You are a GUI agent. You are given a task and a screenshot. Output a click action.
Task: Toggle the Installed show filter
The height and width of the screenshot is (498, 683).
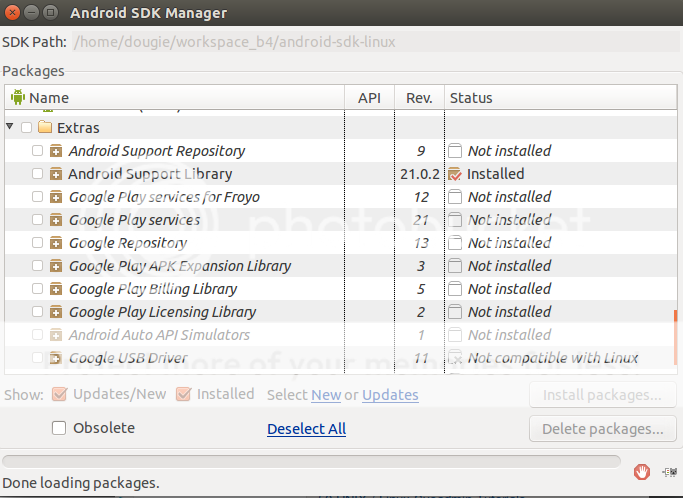(x=183, y=394)
